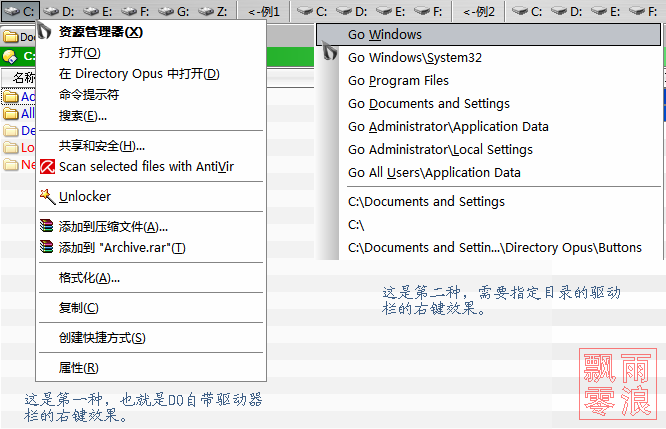Select the C:\Documents and Settings path entry
Screen dimensions: 666x429
point(488,201)
